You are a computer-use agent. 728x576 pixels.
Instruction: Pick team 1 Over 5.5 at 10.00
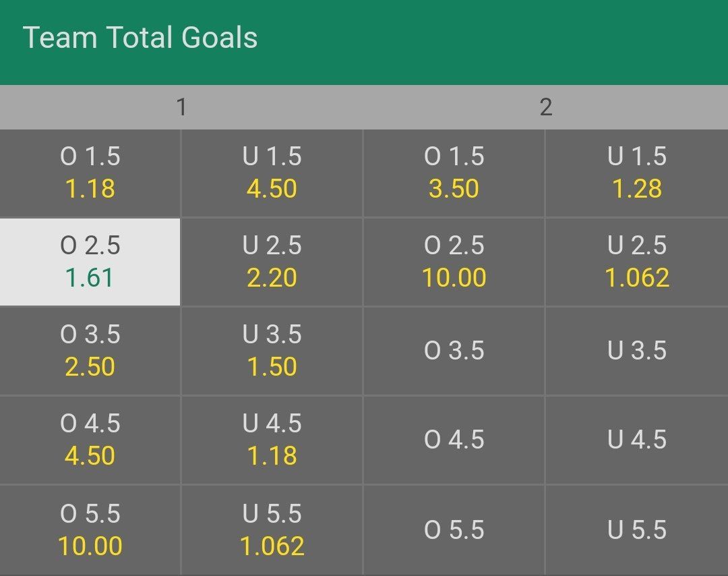click(90, 530)
